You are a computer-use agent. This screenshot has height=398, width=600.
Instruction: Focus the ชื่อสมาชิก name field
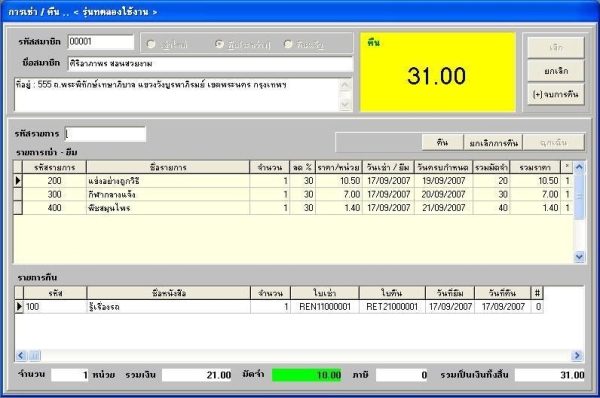click(x=210, y=64)
